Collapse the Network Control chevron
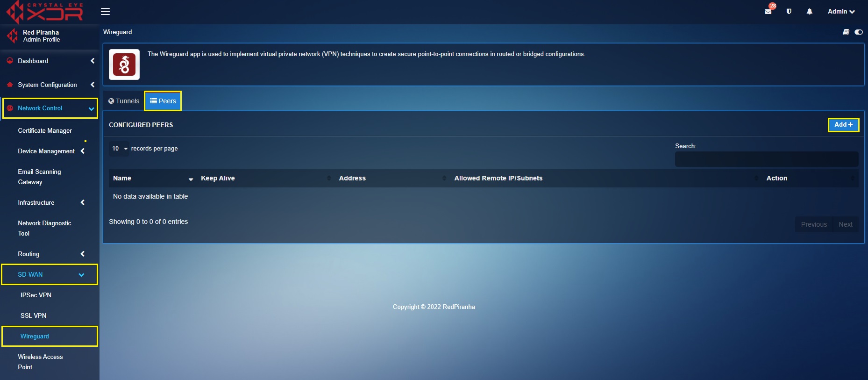868x380 pixels. (91, 108)
